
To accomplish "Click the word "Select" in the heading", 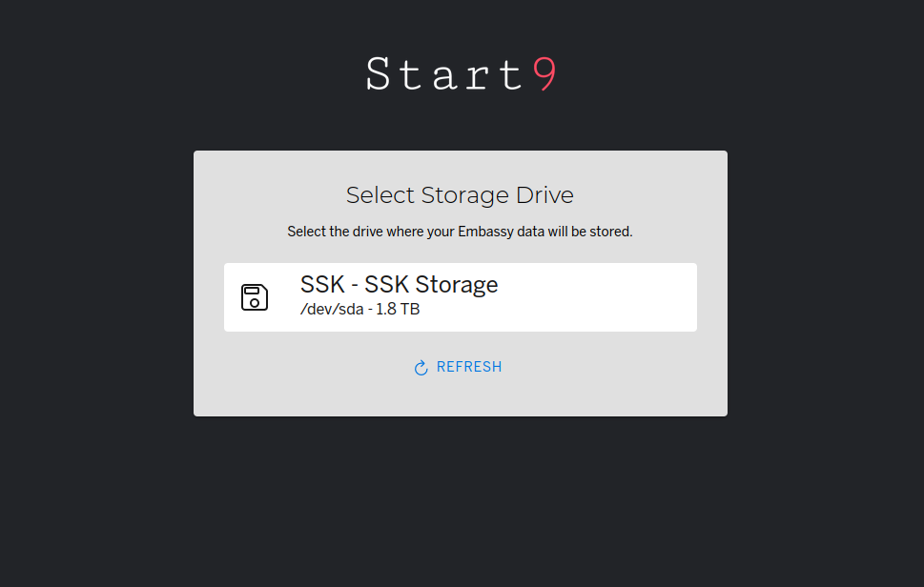I will (x=377, y=195).
